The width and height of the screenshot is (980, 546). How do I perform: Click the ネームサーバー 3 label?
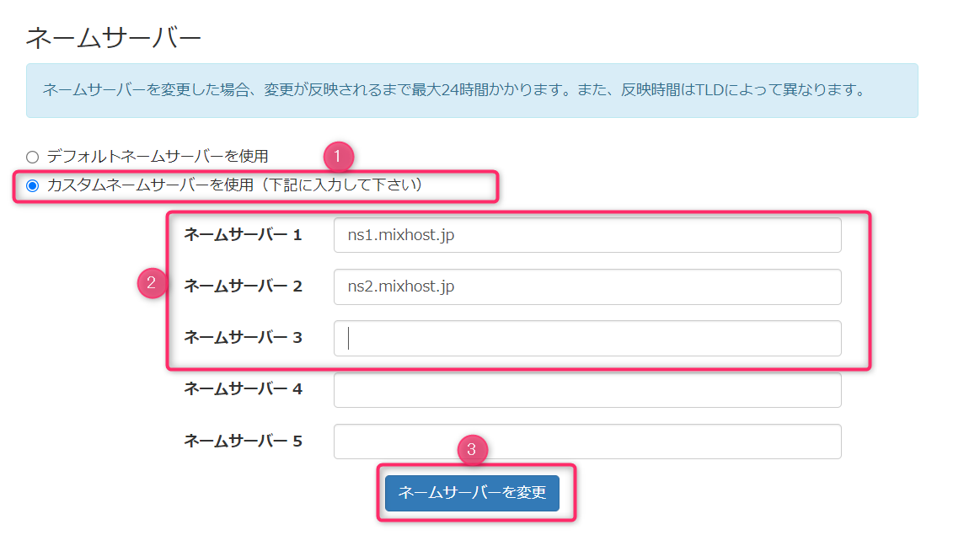(x=244, y=338)
